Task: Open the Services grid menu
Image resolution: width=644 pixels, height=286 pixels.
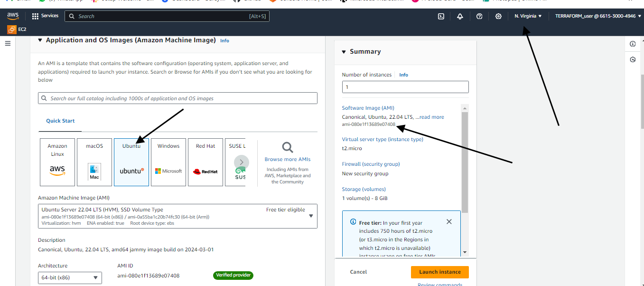Action: tap(45, 16)
